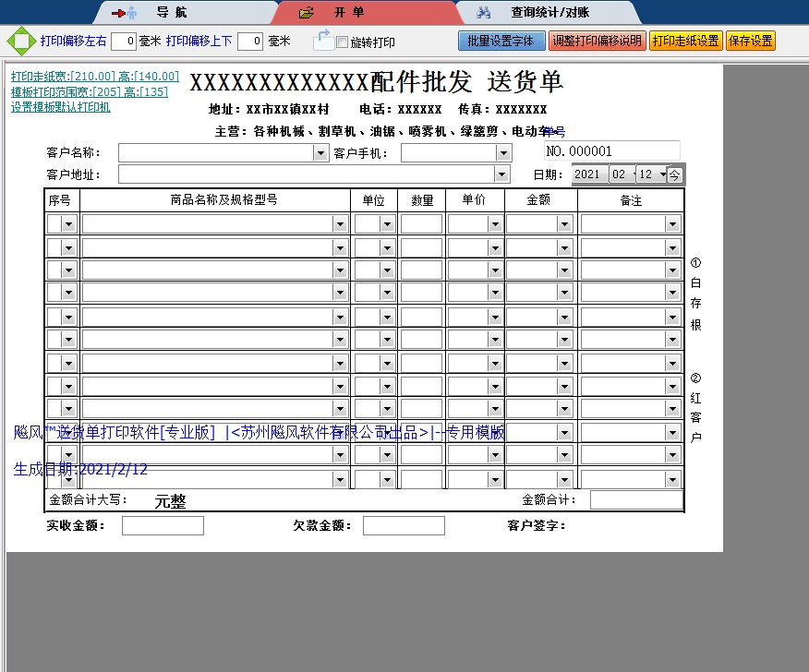
Task: Click the open folder icon on 开单 tab
Action: tap(305, 11)
